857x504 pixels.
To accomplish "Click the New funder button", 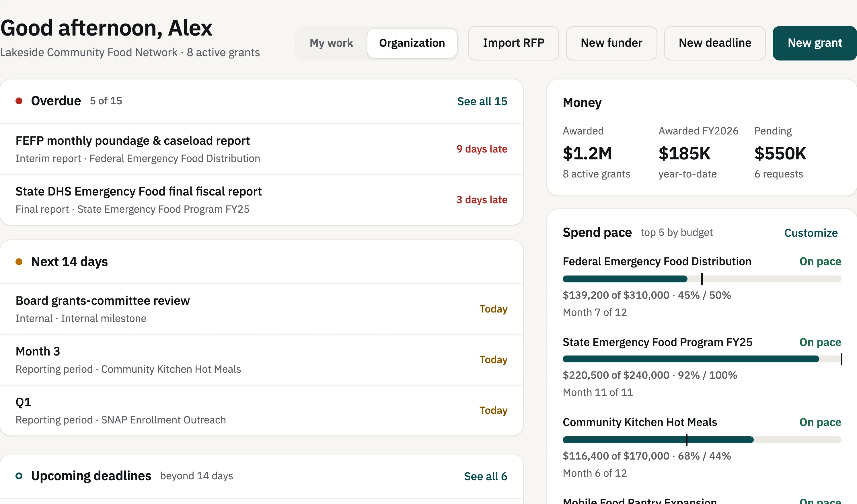I will click(611, 43).
